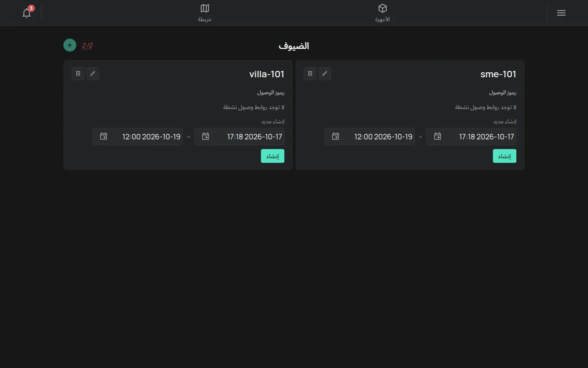Add a new guest with the plus button
Screen dimensions: 588x368
[70, 45]
